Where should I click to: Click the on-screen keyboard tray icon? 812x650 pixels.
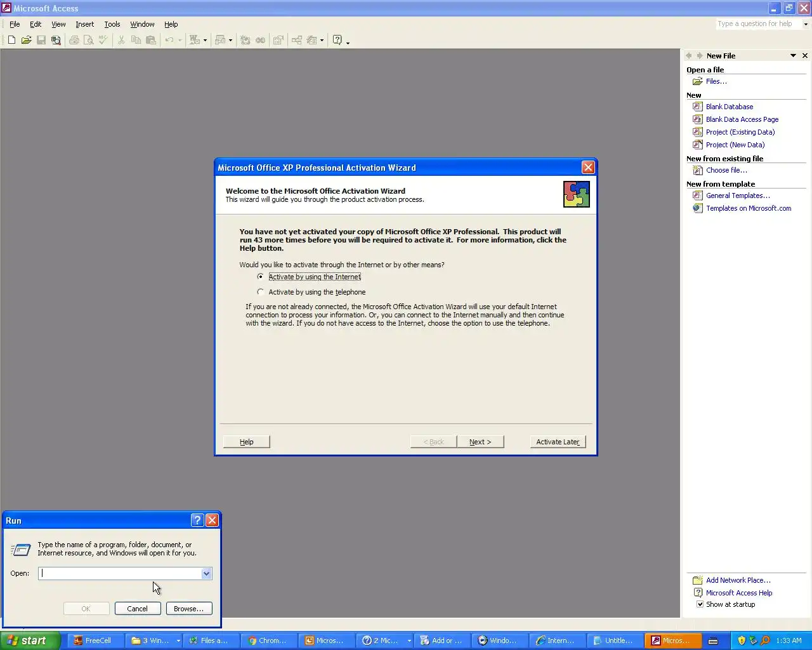713,640
